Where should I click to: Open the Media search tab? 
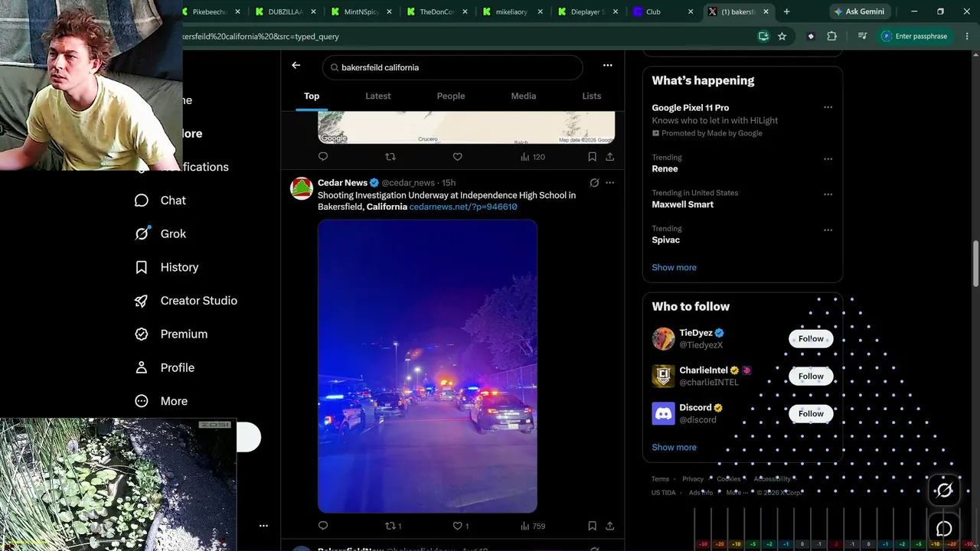524,96
